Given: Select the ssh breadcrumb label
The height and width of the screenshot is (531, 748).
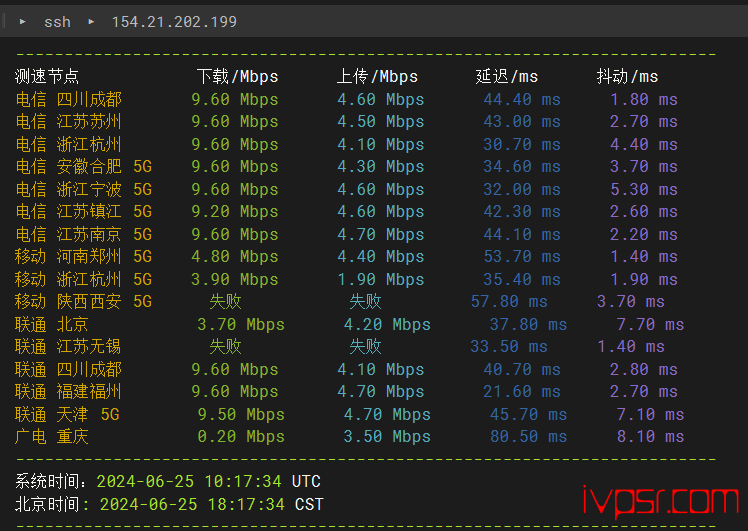Looking at the screenshot, I should tap(57, 21).
